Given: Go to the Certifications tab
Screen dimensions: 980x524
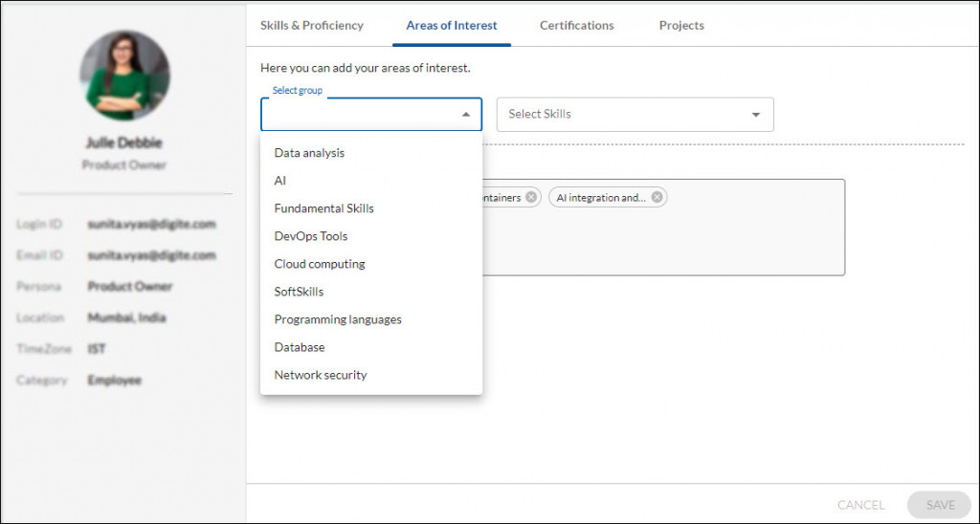Looking at the screenshot, I should (577, 26).
